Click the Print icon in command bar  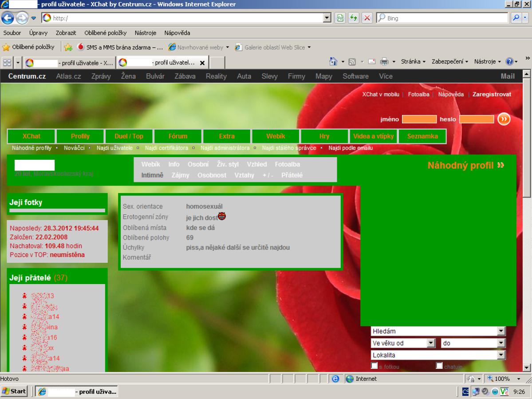click(x=386, y=61)
